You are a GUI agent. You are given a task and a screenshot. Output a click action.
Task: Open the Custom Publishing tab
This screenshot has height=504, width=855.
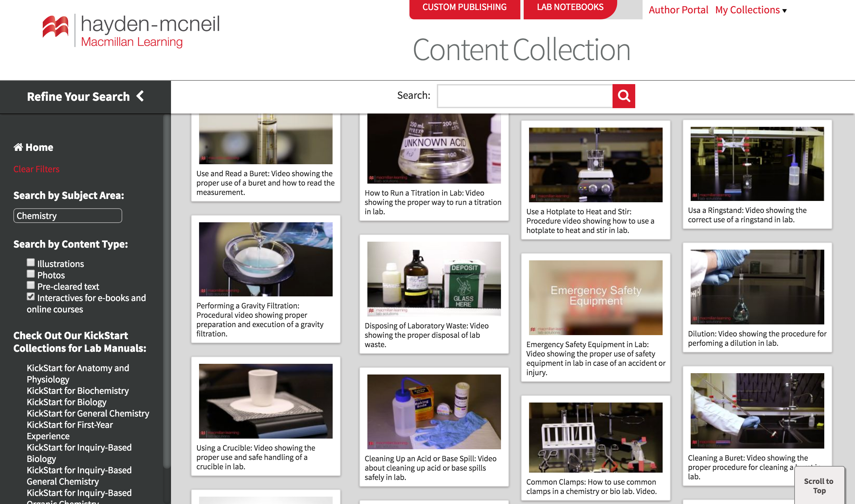[x=464, y=8]
